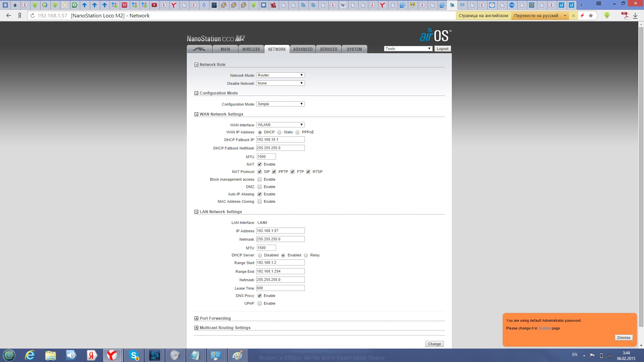
Task: Open downloads via the download arrow icon
Action: click(x=635, y=15)
